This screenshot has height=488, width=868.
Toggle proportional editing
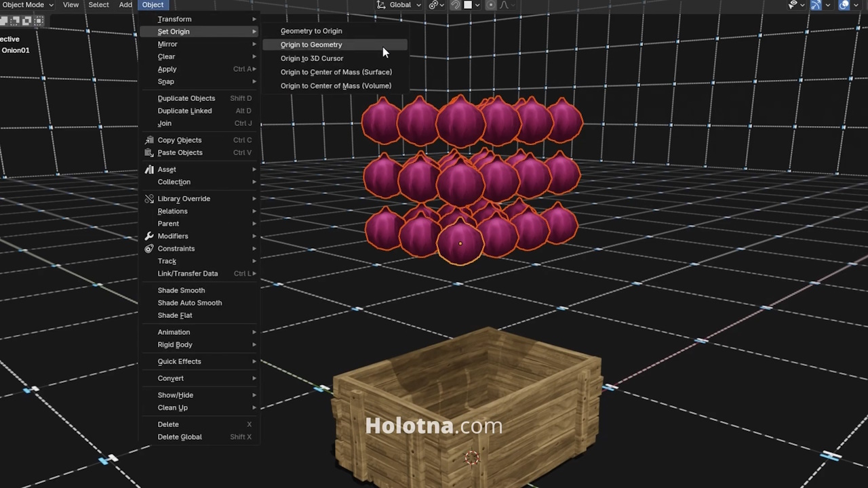[491, 5]
